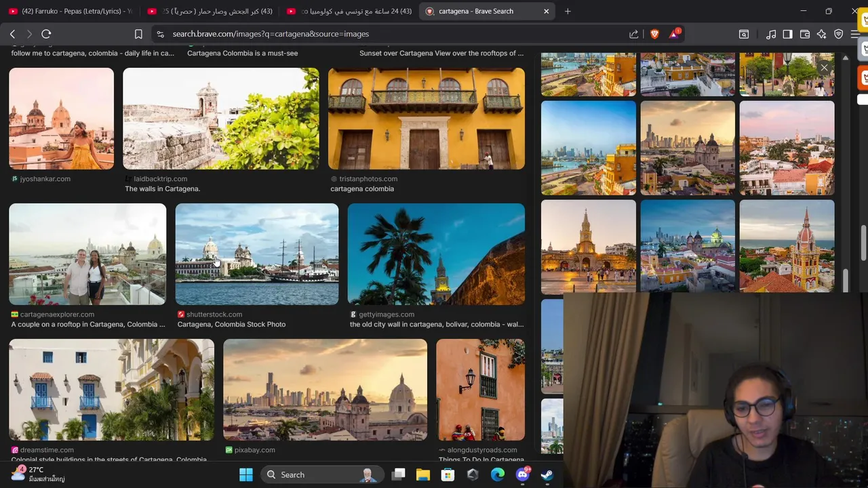Open site settings icon beside the URL
Screen dimensions: 868x488
[160, 34]
